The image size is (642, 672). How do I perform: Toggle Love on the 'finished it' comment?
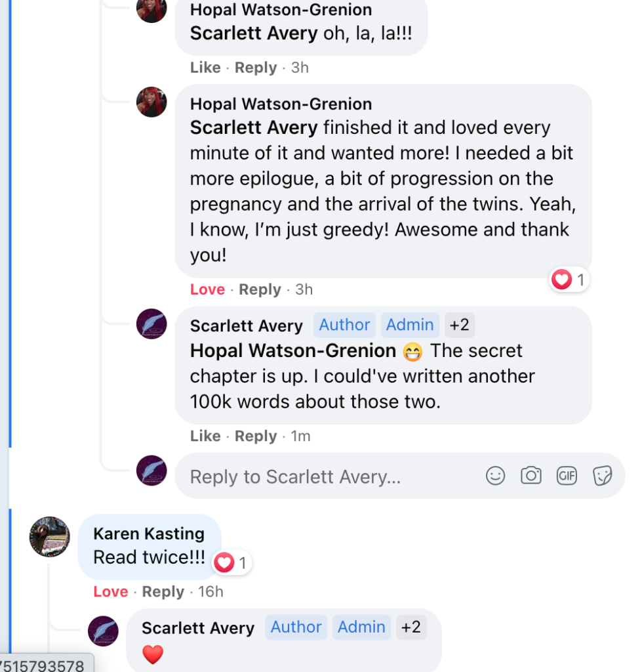pyautogui.click(x=207, y=289)
